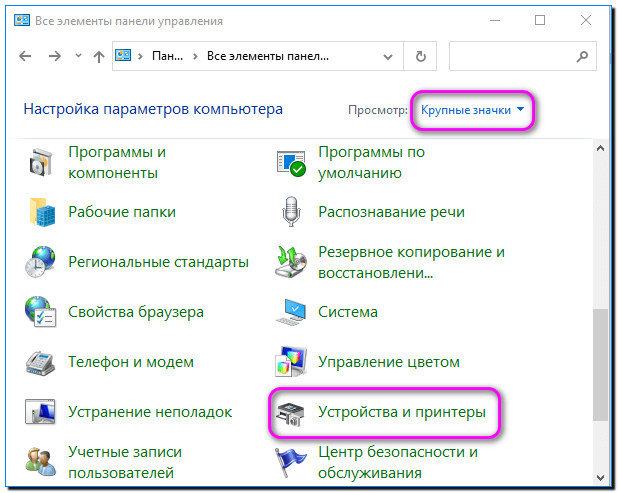Open Центр безопасности и обслуживания link

[398, 462]
